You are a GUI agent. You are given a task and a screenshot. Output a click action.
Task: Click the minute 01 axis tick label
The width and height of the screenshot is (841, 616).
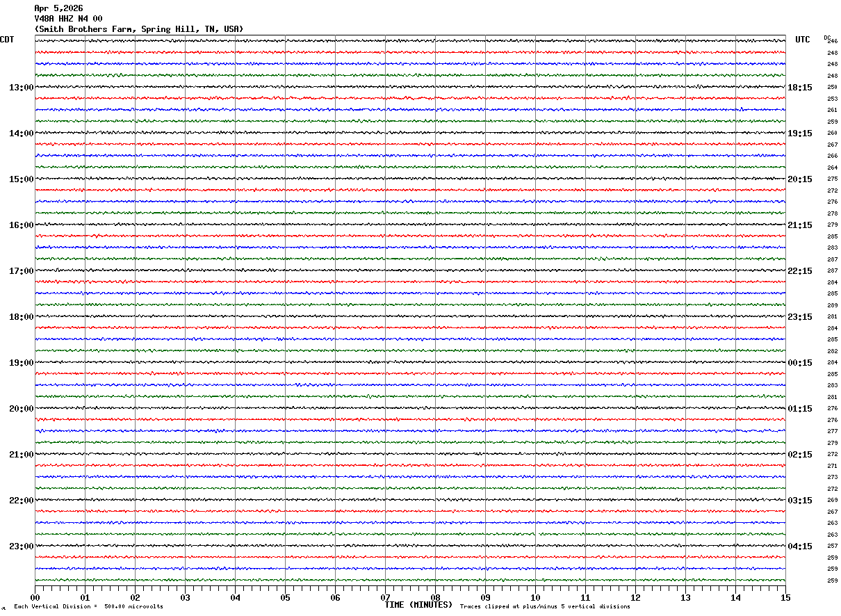[85, 597]
